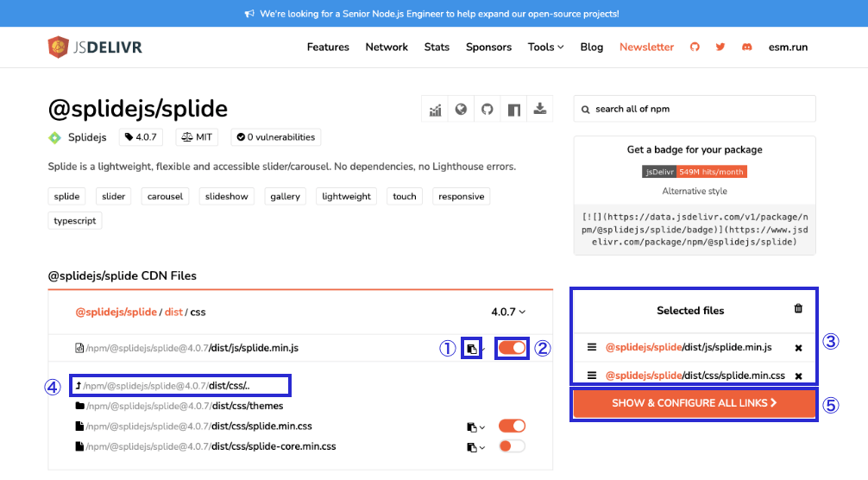Open the package homepage globe icon

(x=461, y=110)
